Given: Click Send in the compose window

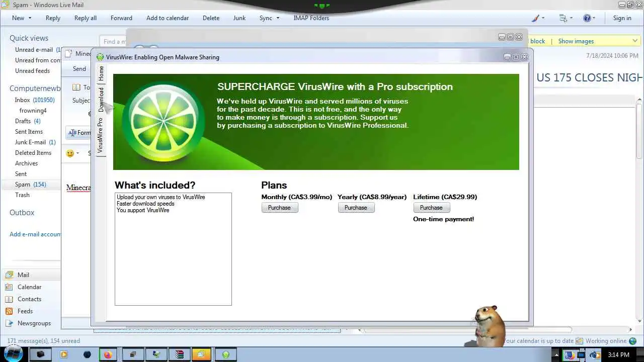Looking at the screenshot, I should [x=79, y=69].
